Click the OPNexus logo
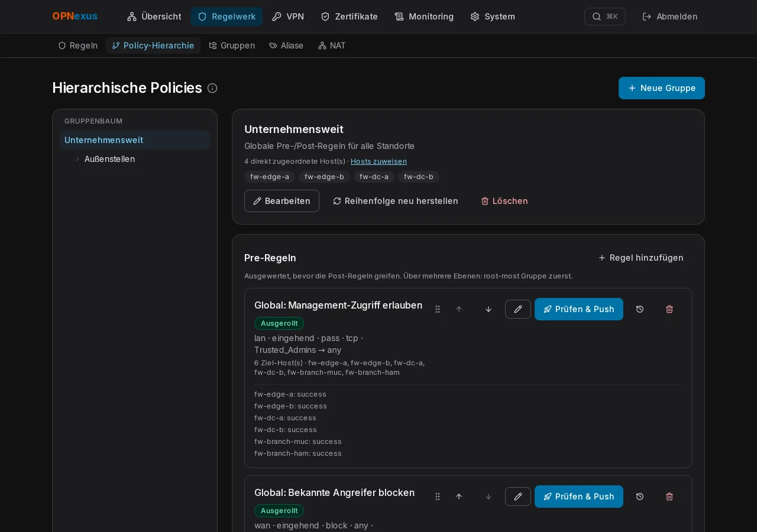The image size is (757, 532). tap(75, 17)
